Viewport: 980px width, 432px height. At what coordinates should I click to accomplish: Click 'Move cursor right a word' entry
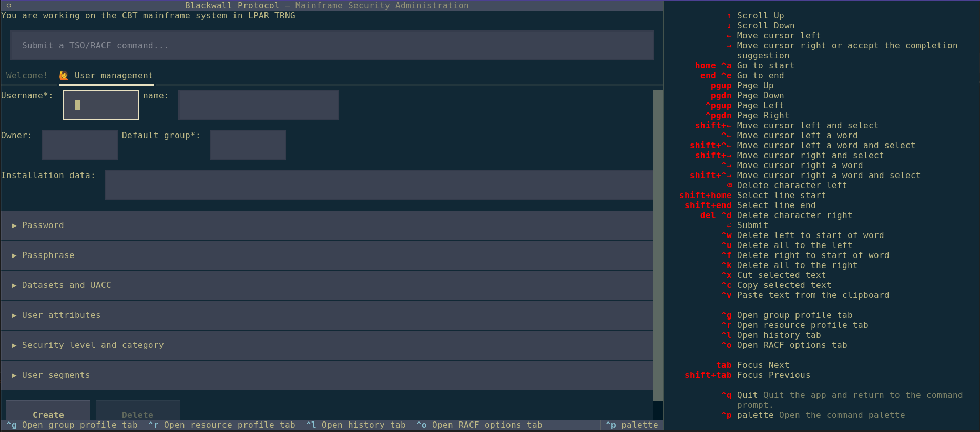click(800, 166)
